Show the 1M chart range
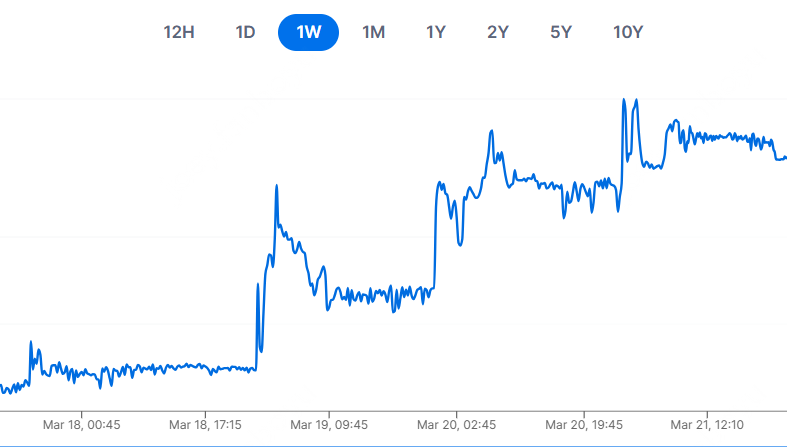The image size is (787, 447). 373,32
